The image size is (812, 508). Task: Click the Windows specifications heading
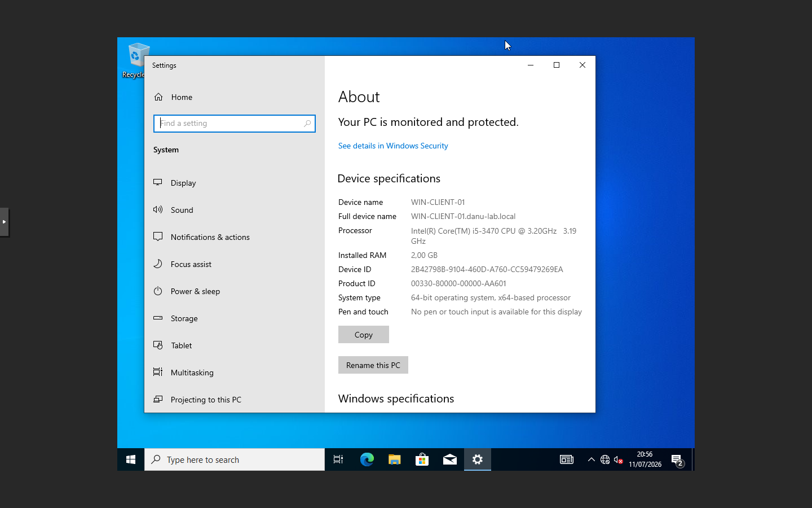point(396,398)
